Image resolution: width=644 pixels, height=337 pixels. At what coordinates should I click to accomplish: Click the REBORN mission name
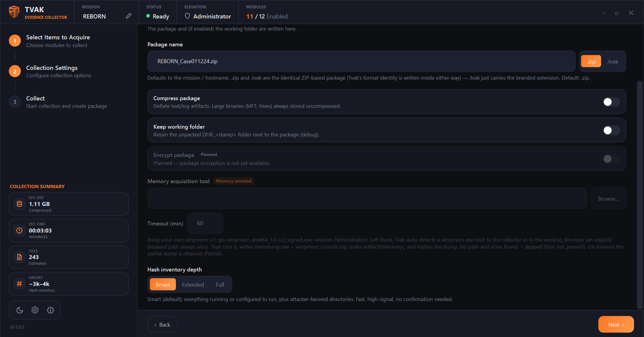[94, 16]
